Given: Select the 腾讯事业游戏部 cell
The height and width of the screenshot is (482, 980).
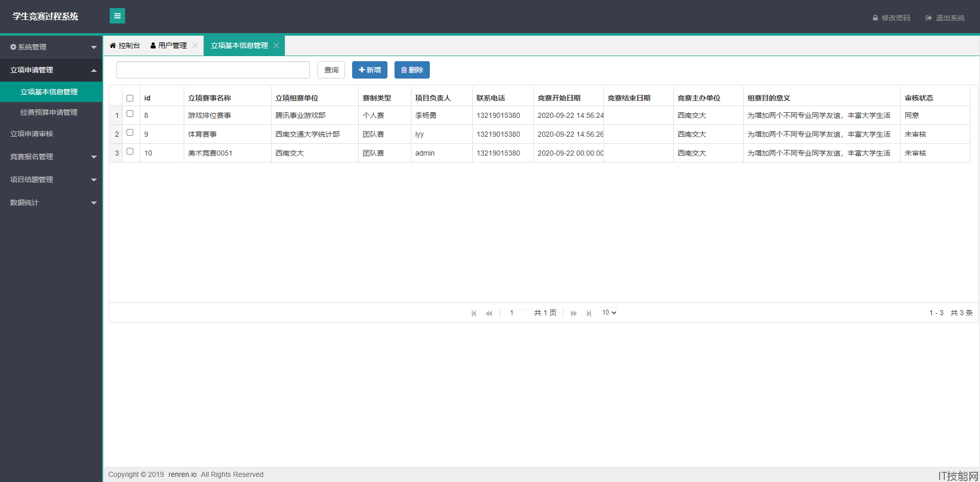Looking at the screenshot, I should point(314,115).
